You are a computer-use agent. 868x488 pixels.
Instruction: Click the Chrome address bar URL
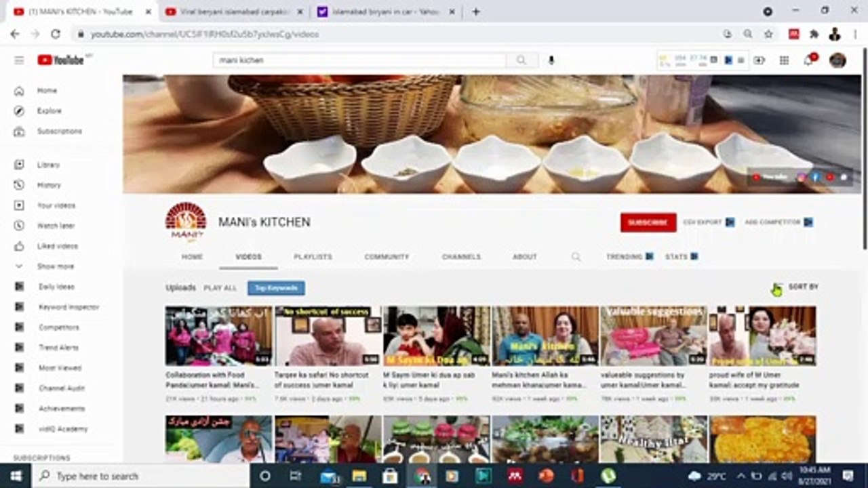205,34
